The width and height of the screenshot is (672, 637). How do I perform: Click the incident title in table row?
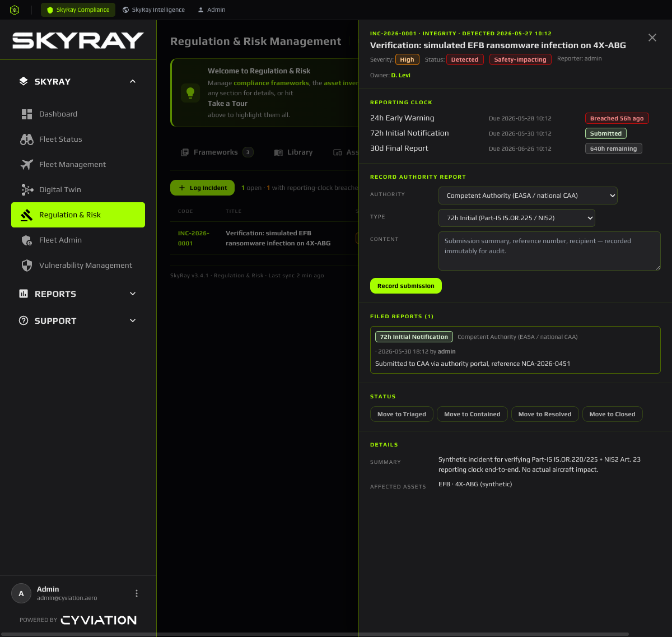coord(278,238)
